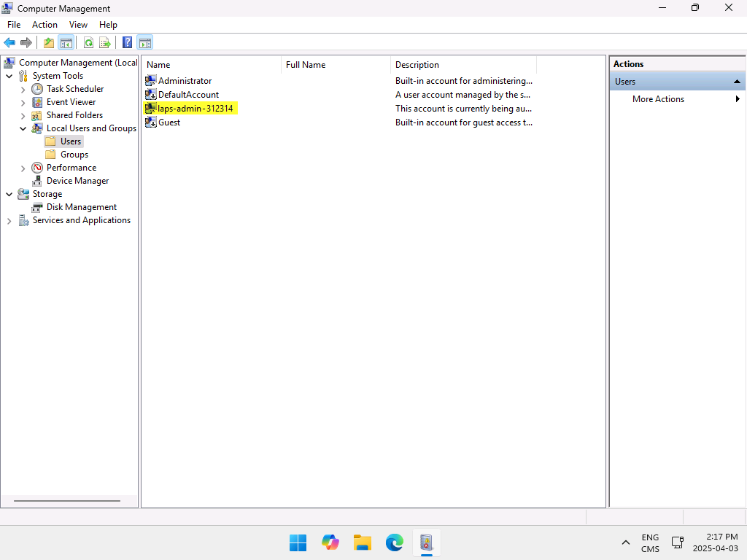Open Help using the question mark icon
This screenshot has height=560, width=747.
coord(127,42)
